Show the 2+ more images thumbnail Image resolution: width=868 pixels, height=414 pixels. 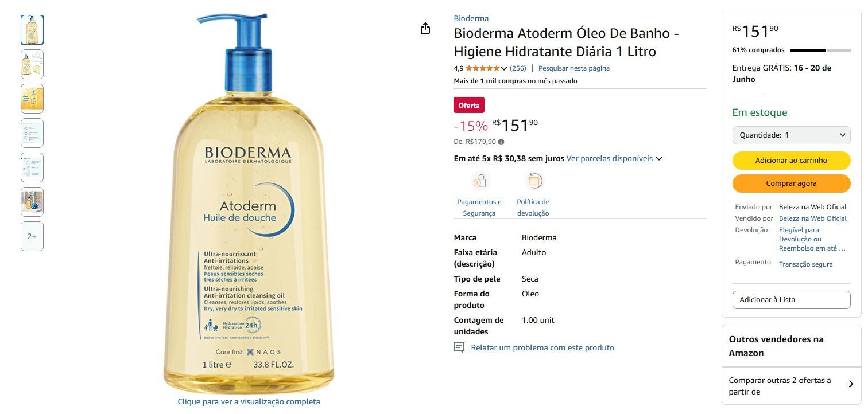(32, 236)
